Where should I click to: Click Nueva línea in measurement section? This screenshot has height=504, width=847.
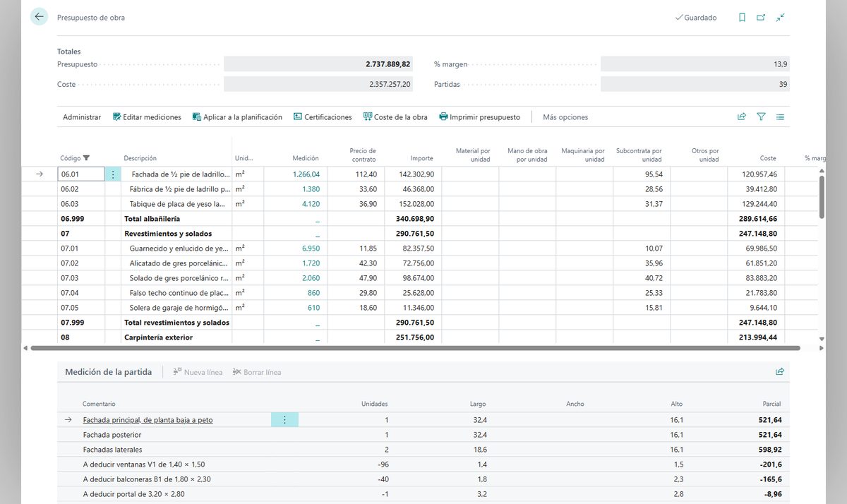tap(198, 372)
